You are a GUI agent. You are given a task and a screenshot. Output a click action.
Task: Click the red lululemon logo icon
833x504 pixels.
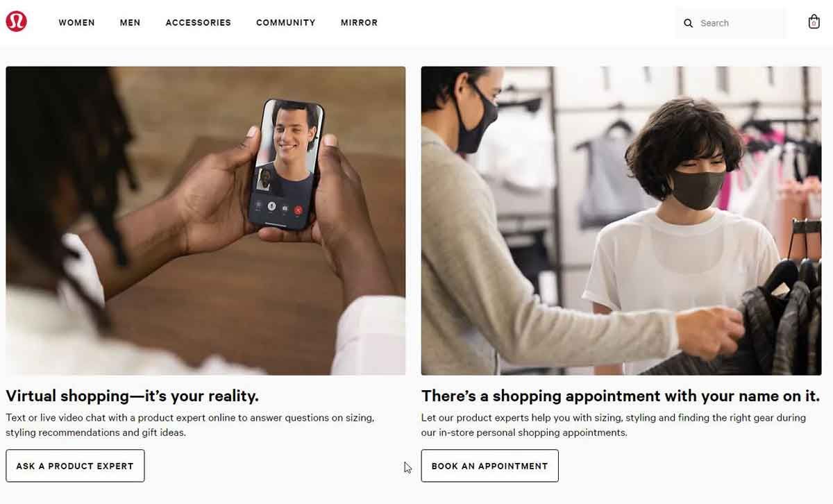tap(16, 22)
